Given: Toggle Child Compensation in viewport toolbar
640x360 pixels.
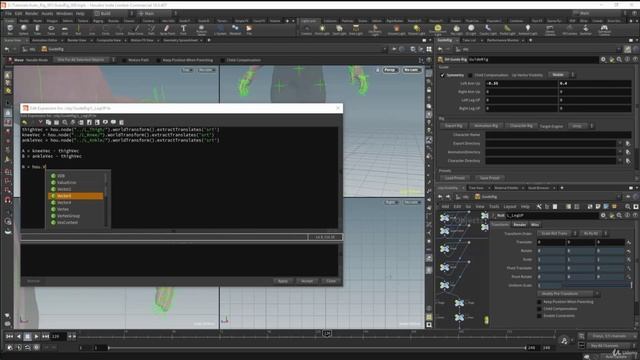Looking at the screenshot, I should [x=222, y=60].
